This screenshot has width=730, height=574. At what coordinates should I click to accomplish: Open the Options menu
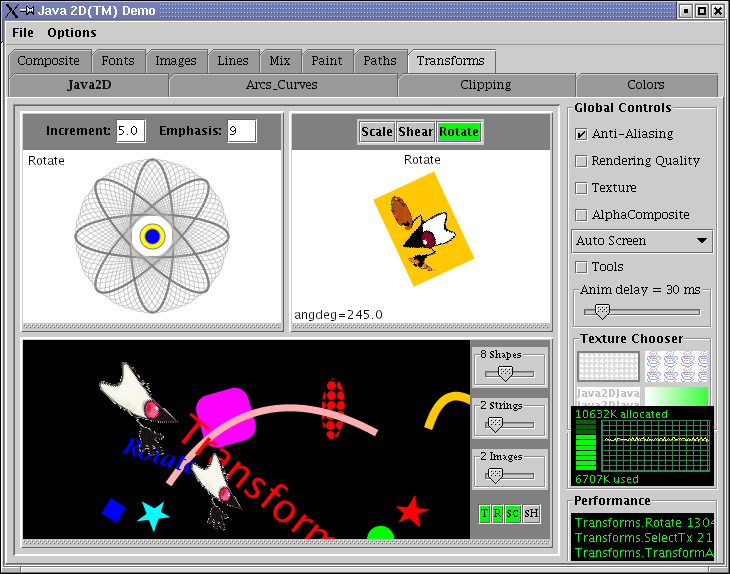coord(72,33)
